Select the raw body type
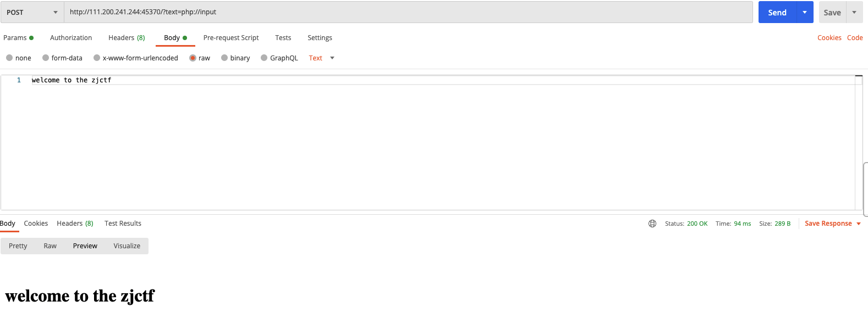 click(x=200, y=58)
